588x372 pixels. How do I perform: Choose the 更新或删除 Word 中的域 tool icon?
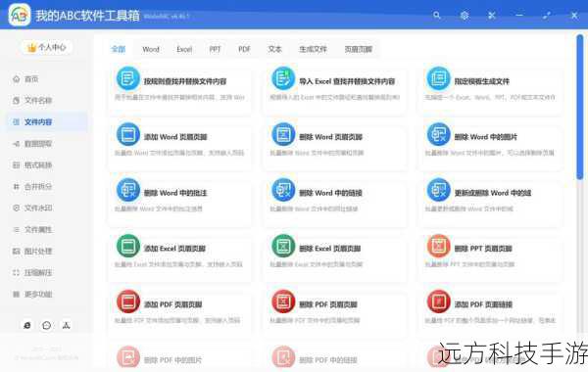(x=438, y=190)
